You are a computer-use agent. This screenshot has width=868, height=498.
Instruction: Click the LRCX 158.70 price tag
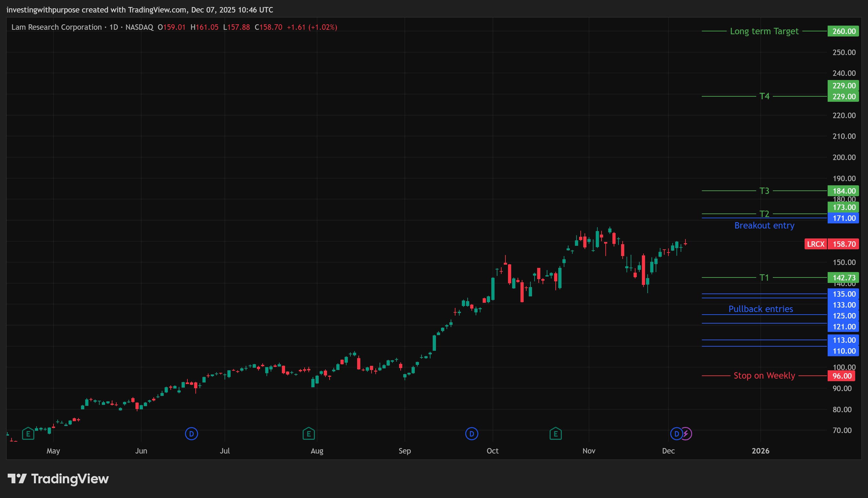click(831, 244)
